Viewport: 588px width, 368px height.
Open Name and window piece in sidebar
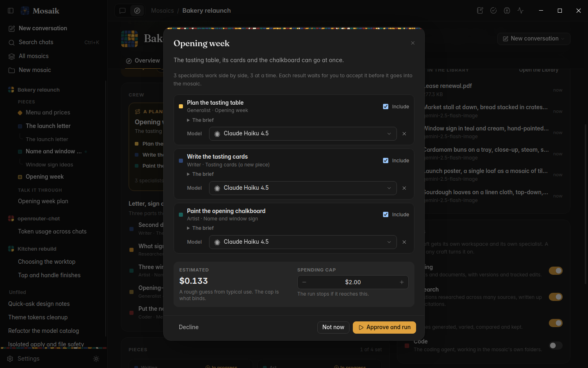53,151
